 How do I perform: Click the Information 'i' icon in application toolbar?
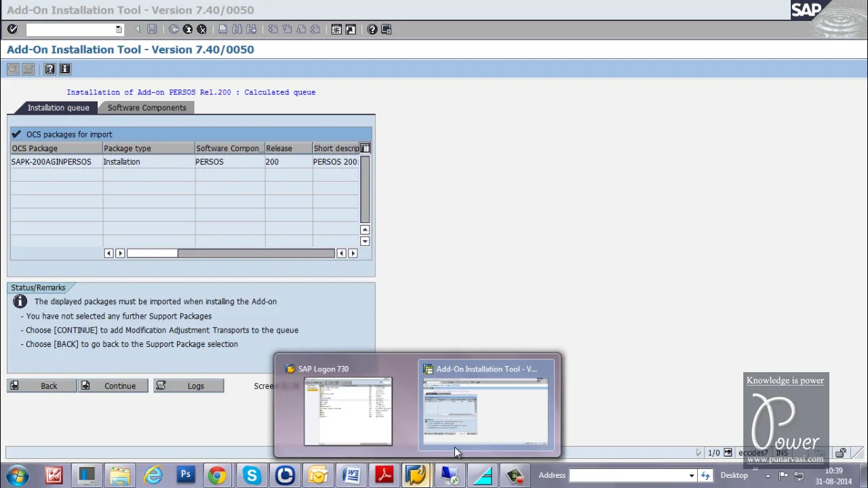65,69
